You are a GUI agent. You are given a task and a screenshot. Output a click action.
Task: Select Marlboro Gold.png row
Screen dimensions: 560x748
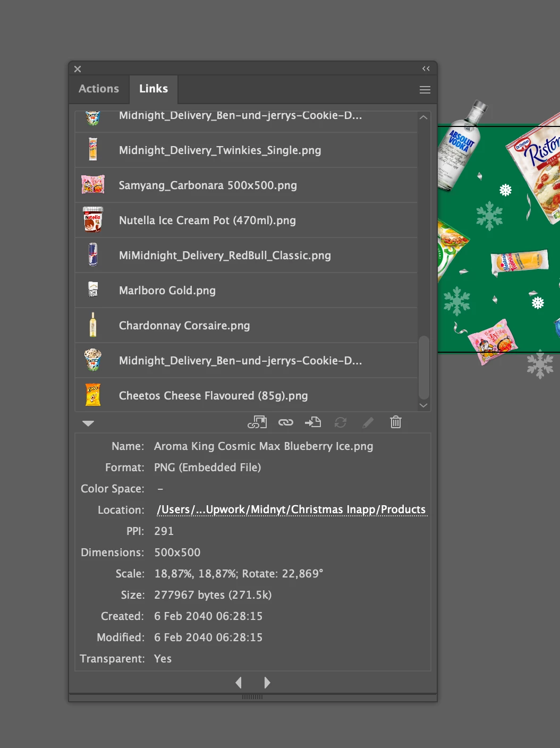[247, 291]
